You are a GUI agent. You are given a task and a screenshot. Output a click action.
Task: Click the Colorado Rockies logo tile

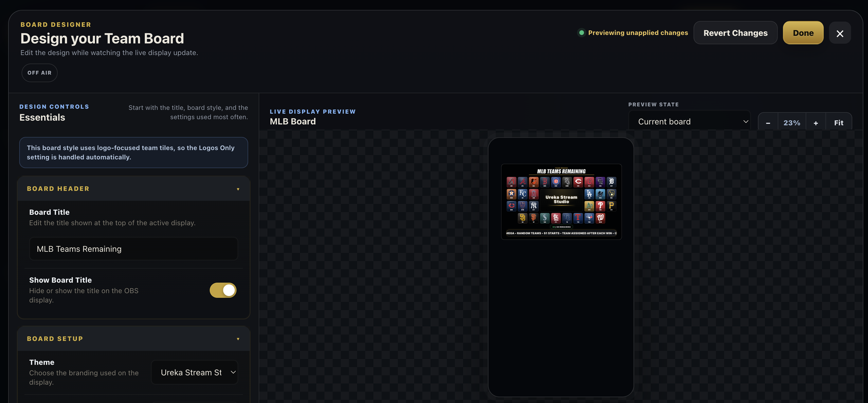point(600,182)
